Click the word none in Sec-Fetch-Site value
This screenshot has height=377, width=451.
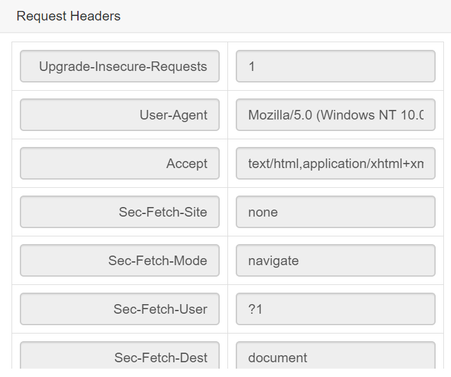click(263, 212)
